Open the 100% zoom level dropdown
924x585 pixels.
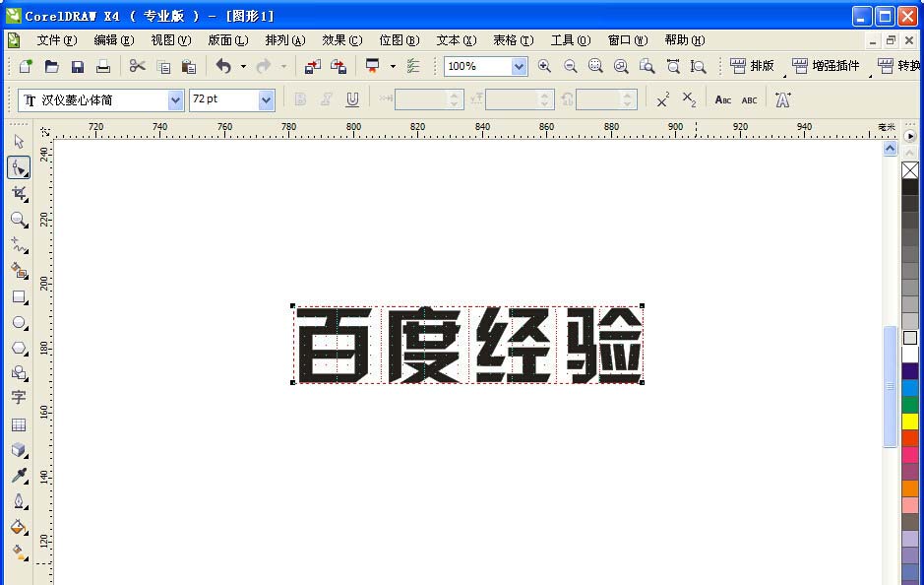pos(519,66)
